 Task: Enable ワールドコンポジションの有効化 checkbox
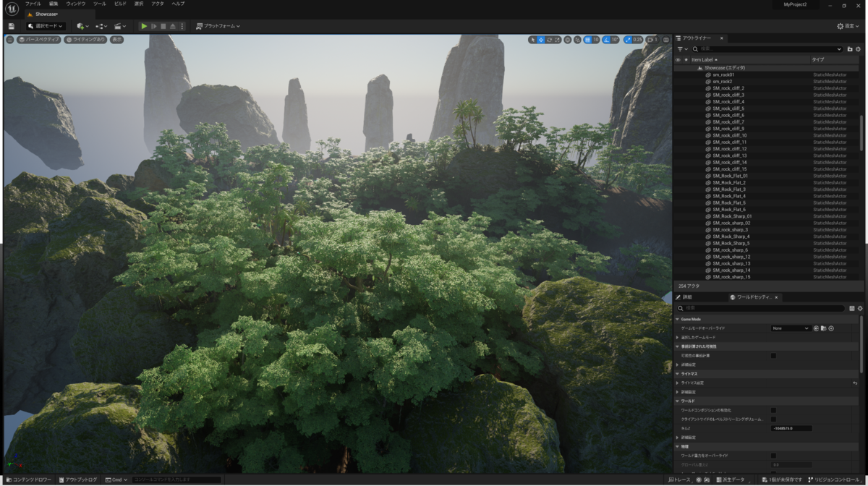(x=773, y=410)
